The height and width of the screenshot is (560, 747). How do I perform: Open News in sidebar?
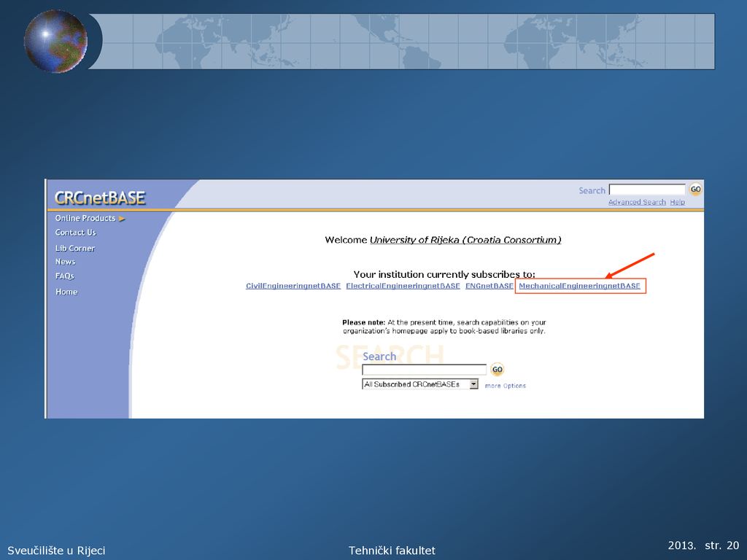pyautogui.click(x=65, y=262)
